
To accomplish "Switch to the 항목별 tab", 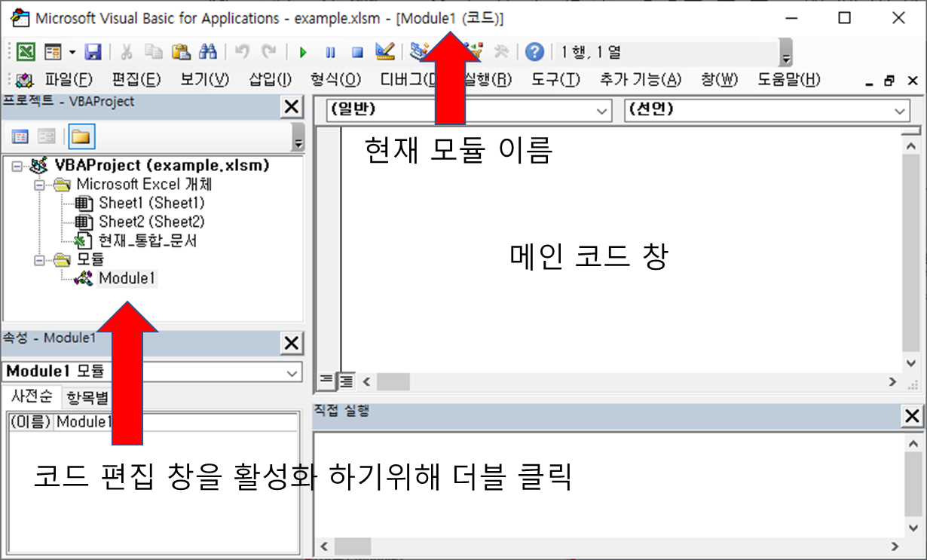I will click(87, 397).
